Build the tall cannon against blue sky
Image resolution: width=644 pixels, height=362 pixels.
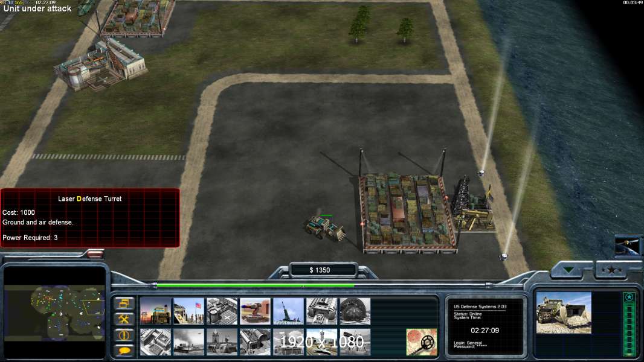pyautogui.click(x=288, y=311)
